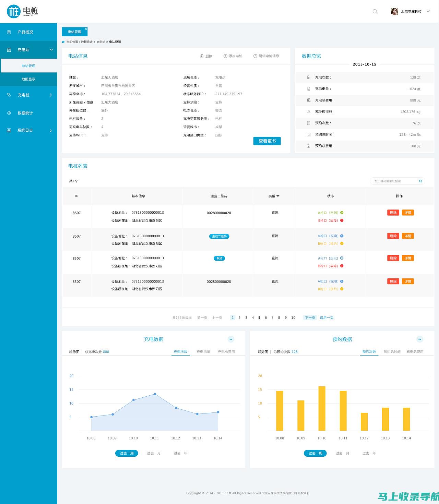439x504 pixels.
Task: Expand the 充电桩 sidebar chevron
Action: coord(51,95)
